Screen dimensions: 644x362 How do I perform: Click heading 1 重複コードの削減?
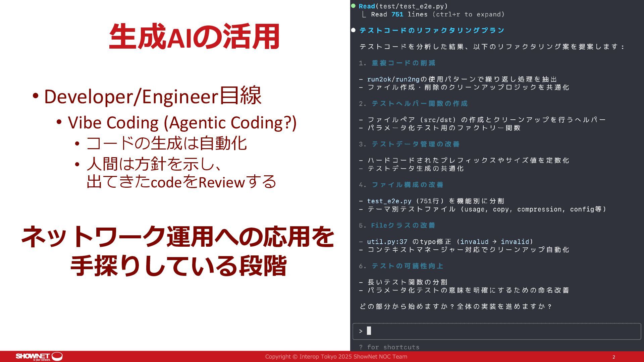click(x=403, y=63)
